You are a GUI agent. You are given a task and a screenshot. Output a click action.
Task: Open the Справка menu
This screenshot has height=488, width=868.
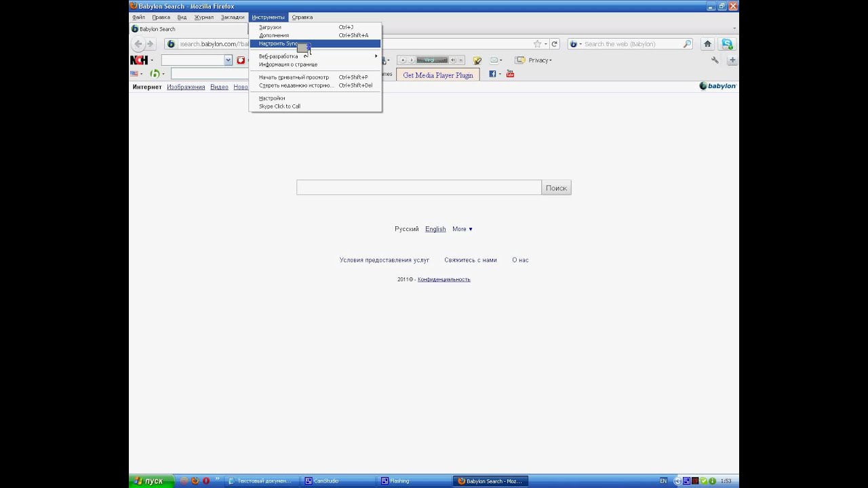tap(302, 17)
